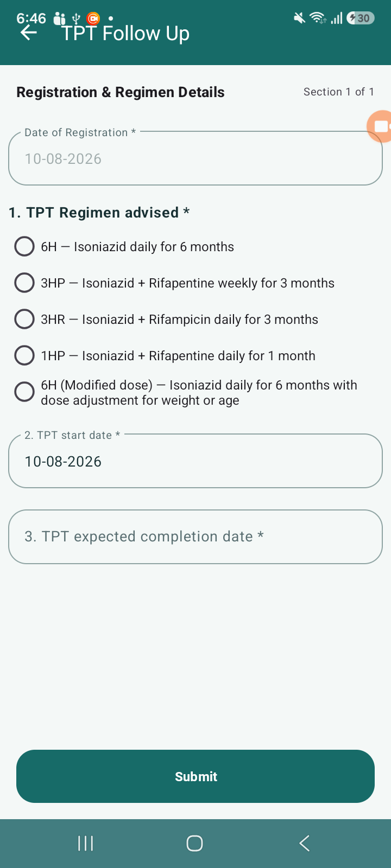Tap the Android back navigation chevron
This screenshot has width=391, height=868.
305,843
